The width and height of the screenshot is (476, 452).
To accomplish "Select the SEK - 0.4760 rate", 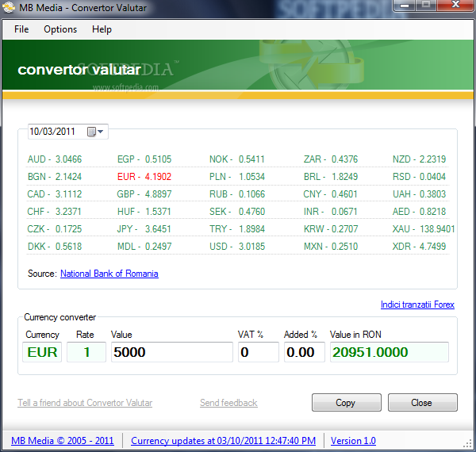I will (x=237, y=212).
